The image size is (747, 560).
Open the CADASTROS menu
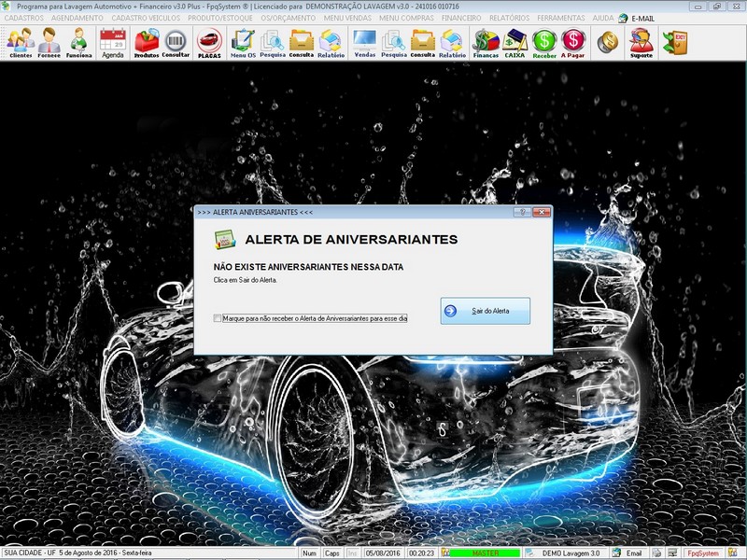(25, 17)
